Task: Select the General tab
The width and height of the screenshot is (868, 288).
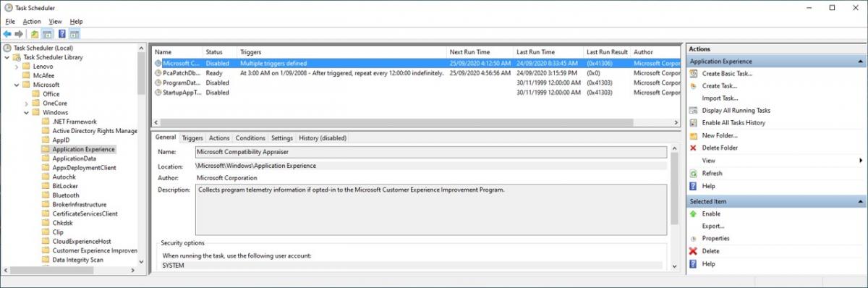Action: (166, 137)
